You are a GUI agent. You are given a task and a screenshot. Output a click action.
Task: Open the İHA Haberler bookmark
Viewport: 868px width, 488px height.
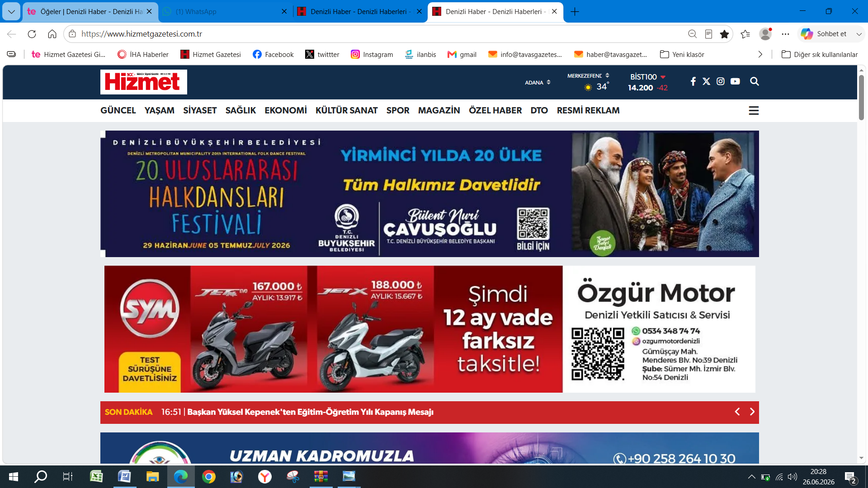[x=143, y=54]
